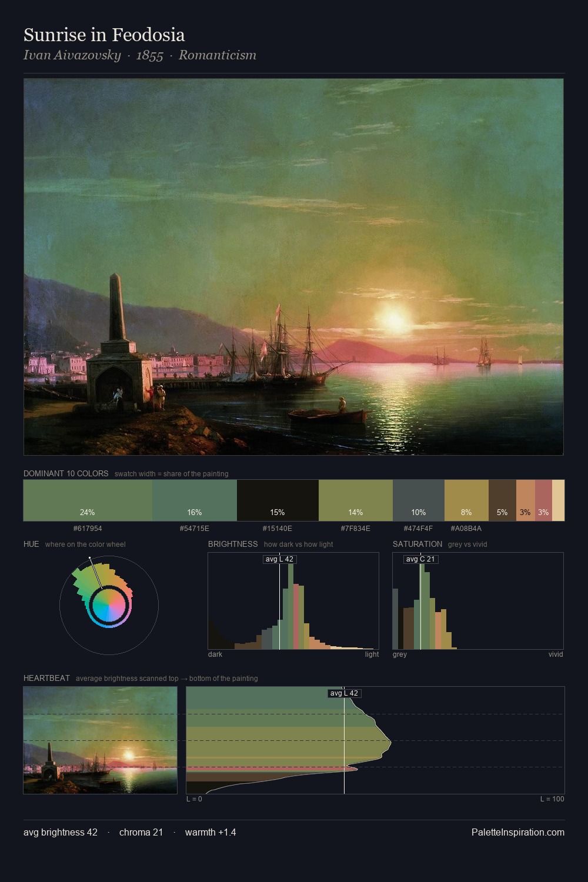Click the HUE section heading
The image size is (588, 882).
tap(31, 544)
